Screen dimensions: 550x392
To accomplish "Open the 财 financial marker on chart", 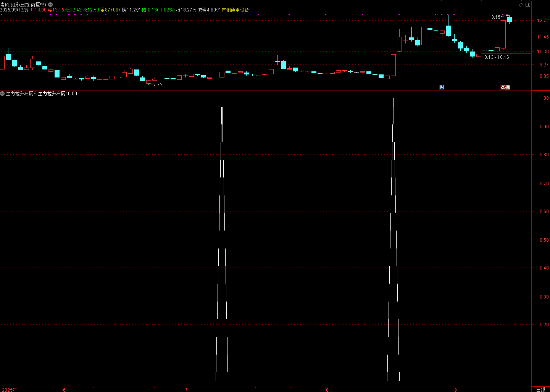I will (x=442, y=87).
